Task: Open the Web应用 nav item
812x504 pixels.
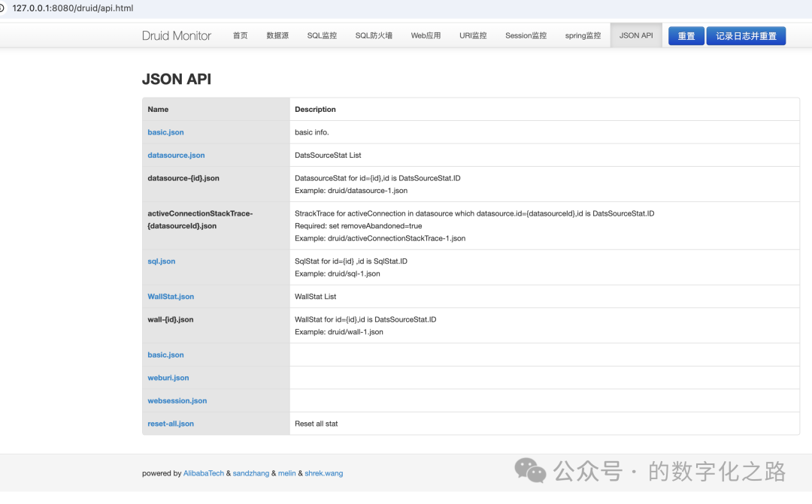Action: pyautogui.click(x=426, y=36)
